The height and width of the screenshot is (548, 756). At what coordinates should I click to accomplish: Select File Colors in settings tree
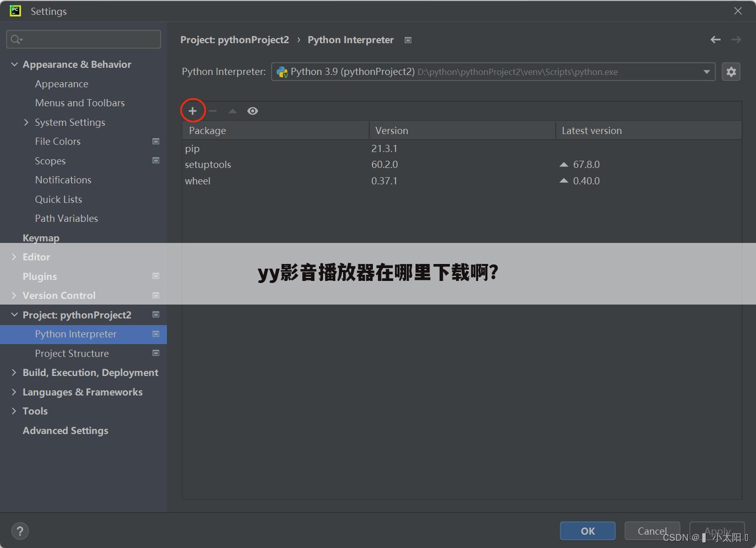(58, 141)
